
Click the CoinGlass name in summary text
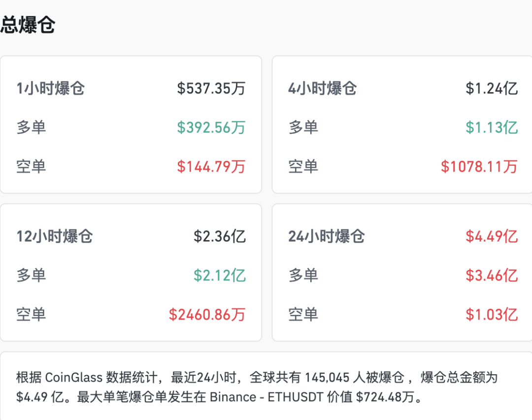73,377
